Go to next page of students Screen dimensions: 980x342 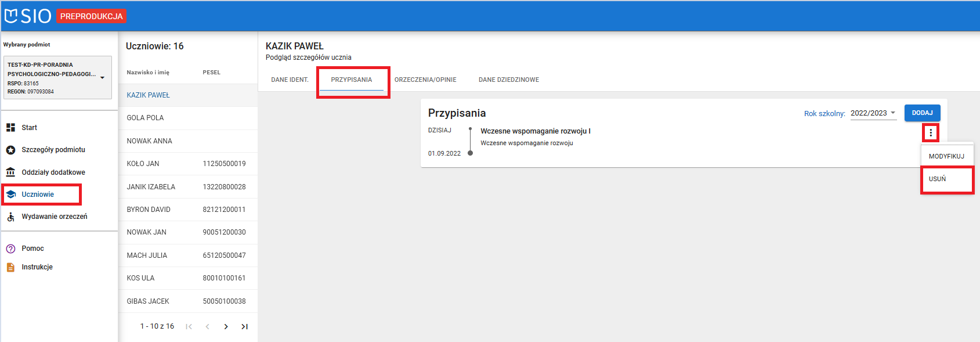[226, 327]
